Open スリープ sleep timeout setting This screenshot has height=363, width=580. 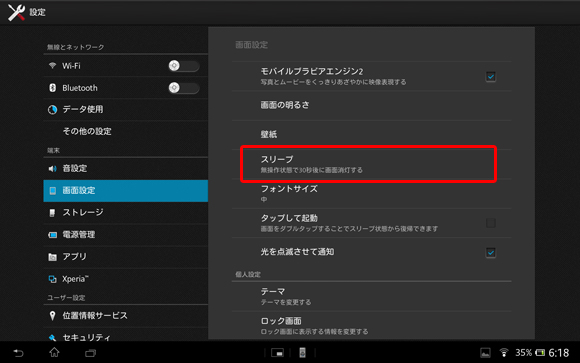click(371, 164)
